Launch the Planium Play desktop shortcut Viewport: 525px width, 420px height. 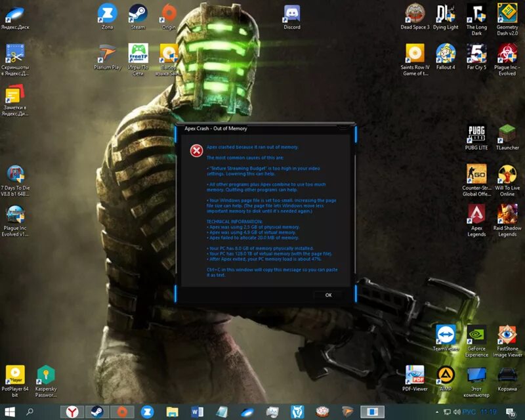pos(107,58)
